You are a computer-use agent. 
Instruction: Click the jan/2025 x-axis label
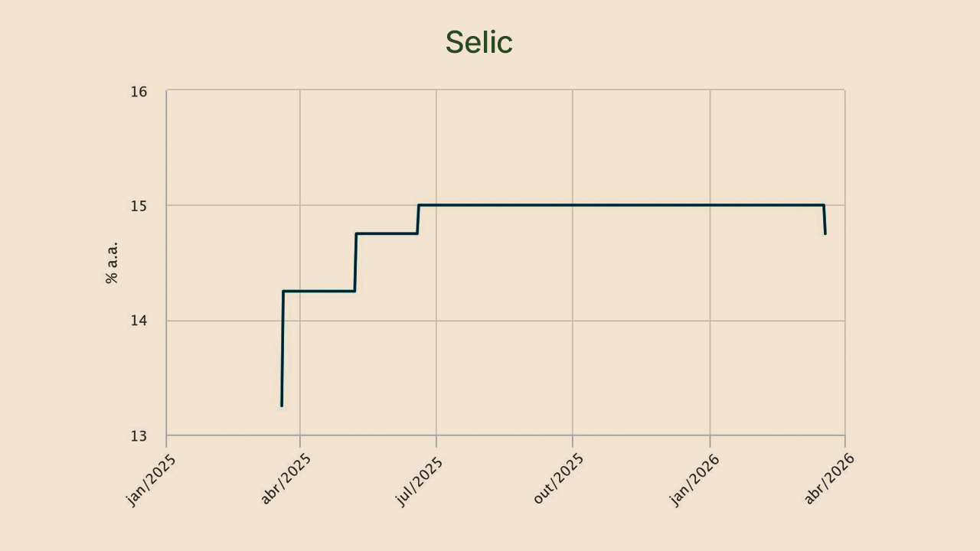click(152, 479)
